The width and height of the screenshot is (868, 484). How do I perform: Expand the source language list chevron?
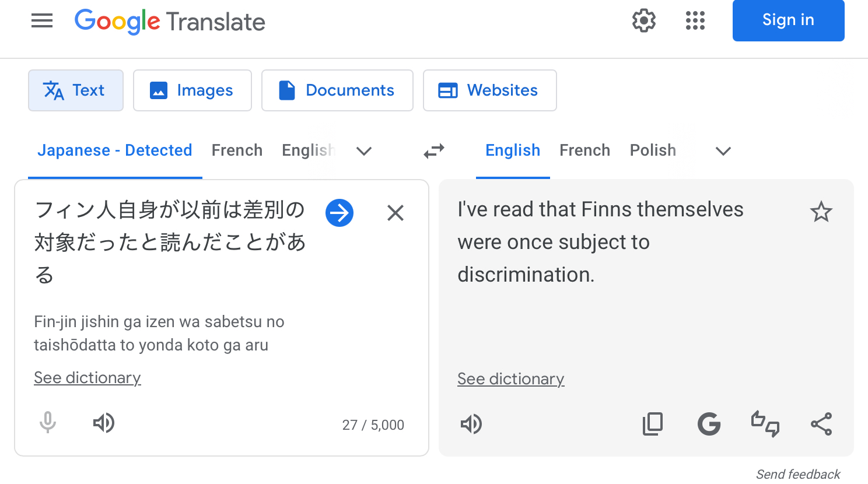point(364,151)
